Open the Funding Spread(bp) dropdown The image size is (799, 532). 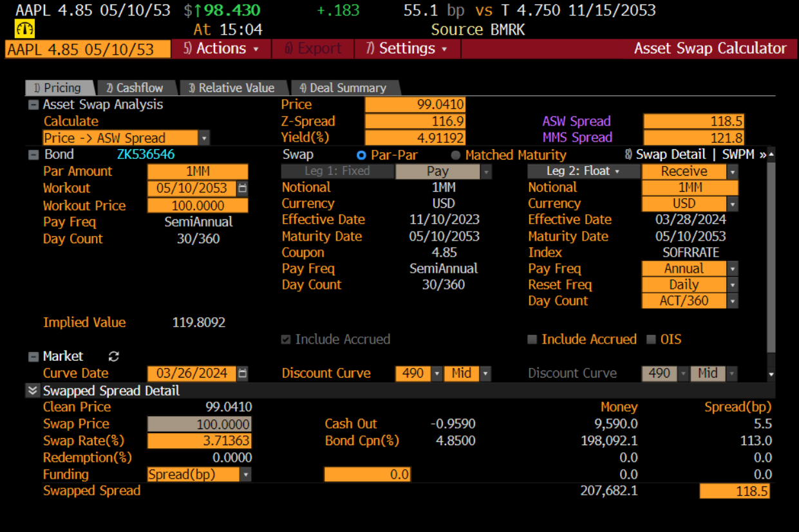tap(245, 475)
